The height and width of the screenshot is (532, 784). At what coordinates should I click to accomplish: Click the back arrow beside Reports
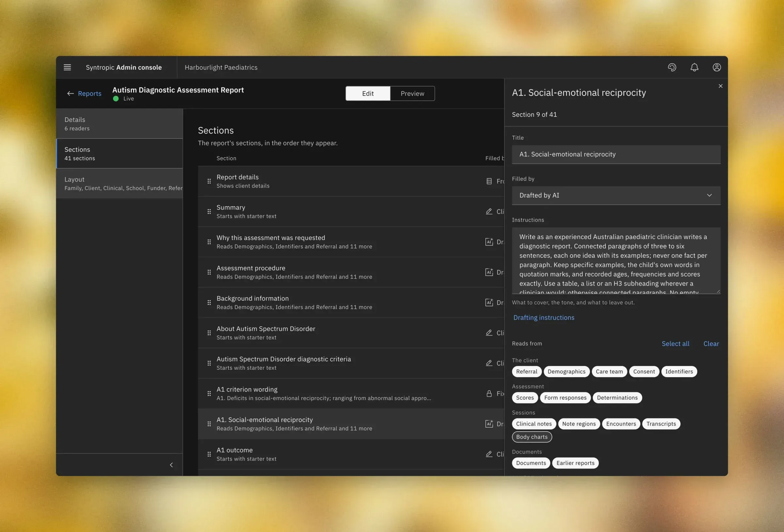70,93
